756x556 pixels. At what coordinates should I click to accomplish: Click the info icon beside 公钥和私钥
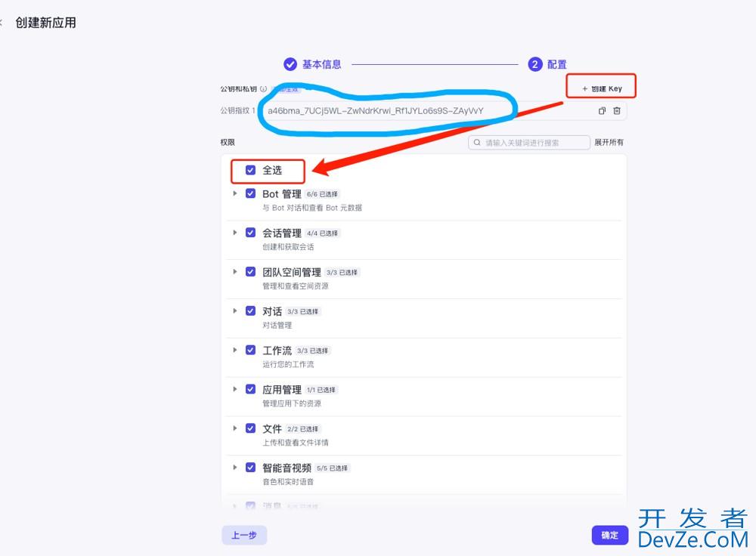click(x=263, y=88)
